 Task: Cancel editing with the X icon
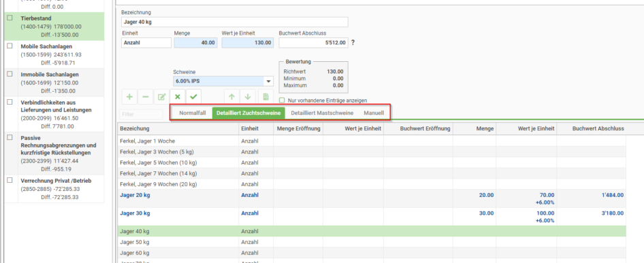(178, 97)
